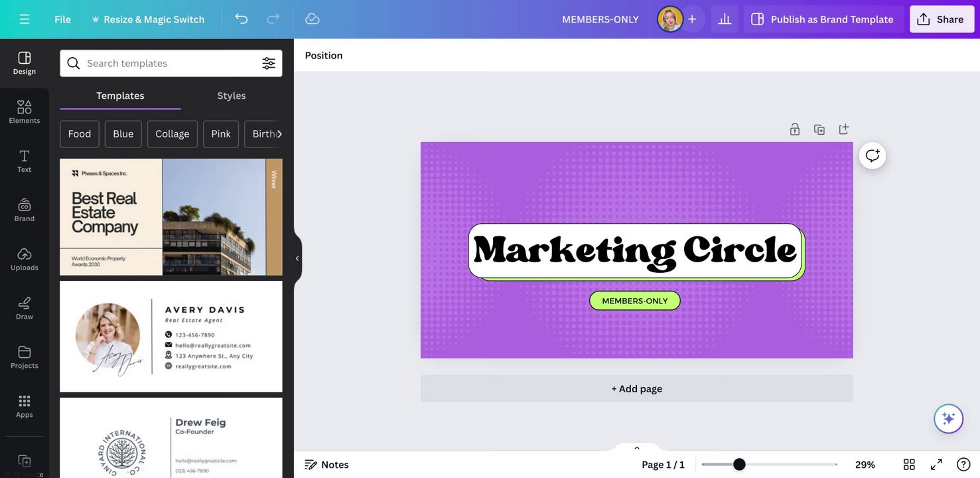This screenshot has width=980, height=478.
Task: Open the hamburger main menu
Action: pyautogui.click(x=25, y=19)
